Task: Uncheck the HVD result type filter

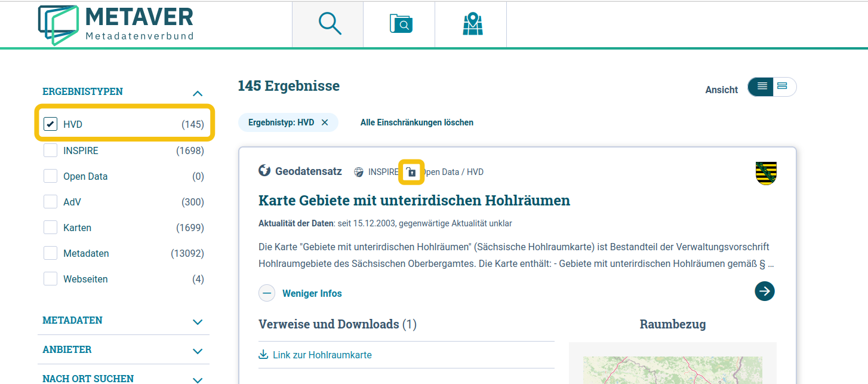Action: tap(50, 124)
